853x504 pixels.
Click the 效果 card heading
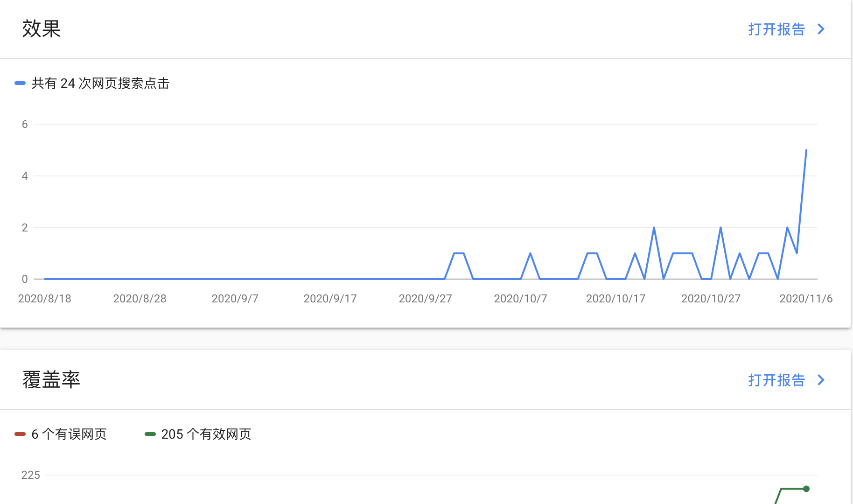pyautogui.click(x=42, y=29)
